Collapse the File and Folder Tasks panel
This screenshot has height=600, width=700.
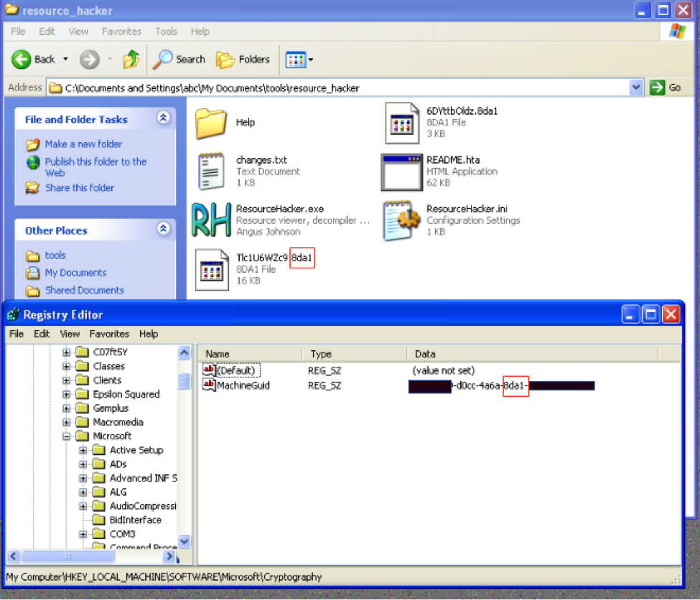pos(164,118)
